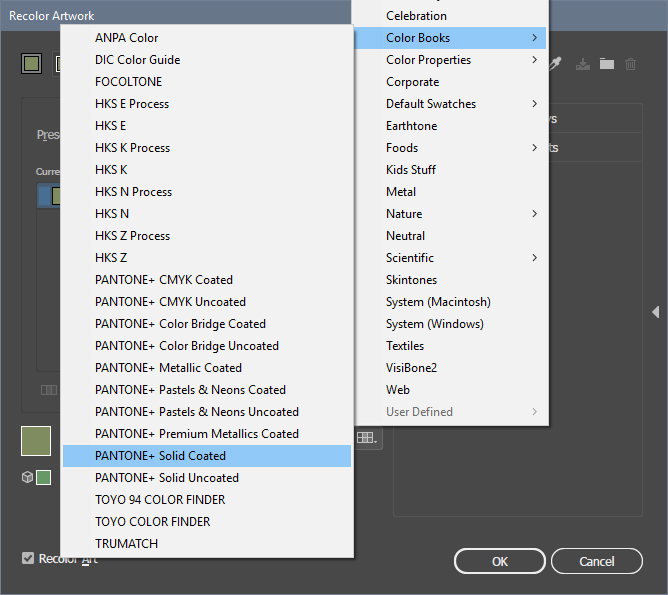Select PANTONE+ CMYK Uncoated color book
Viewport: 668px width, 595px height.
point(207,302)
